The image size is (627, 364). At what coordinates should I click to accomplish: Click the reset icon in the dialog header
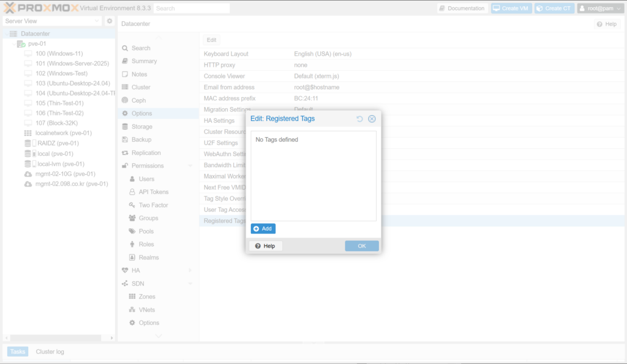pyautogui.click(x=360, y=119)
